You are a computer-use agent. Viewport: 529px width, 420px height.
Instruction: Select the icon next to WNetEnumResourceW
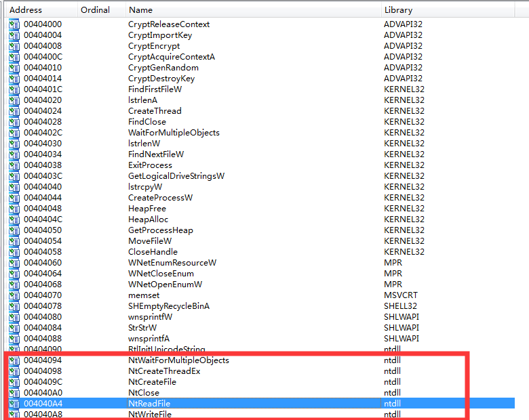click(14, 263)
